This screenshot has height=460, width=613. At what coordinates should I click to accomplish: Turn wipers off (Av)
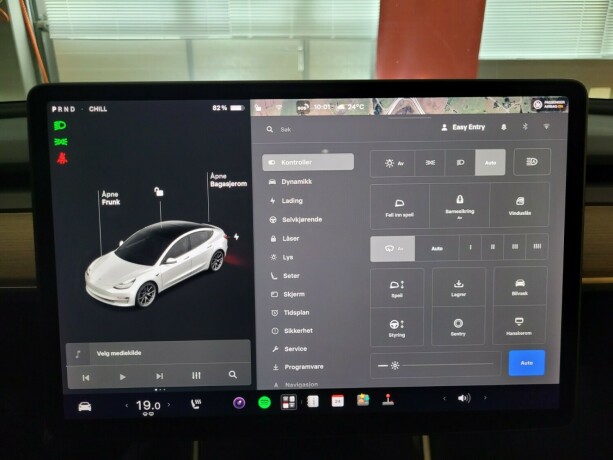click(393, 249)
